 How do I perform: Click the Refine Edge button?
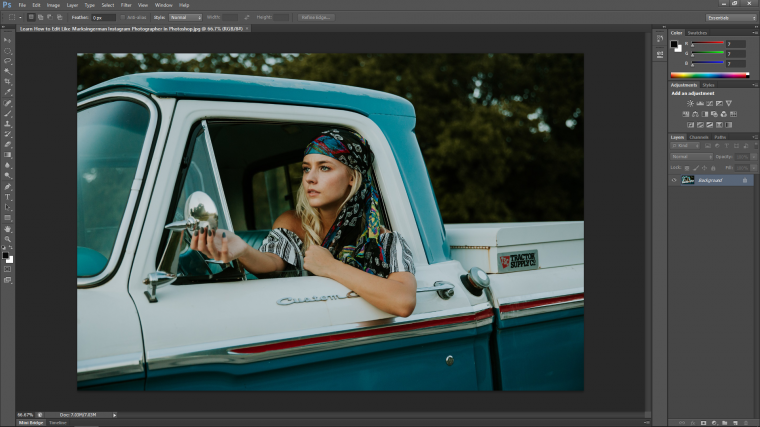316,17
